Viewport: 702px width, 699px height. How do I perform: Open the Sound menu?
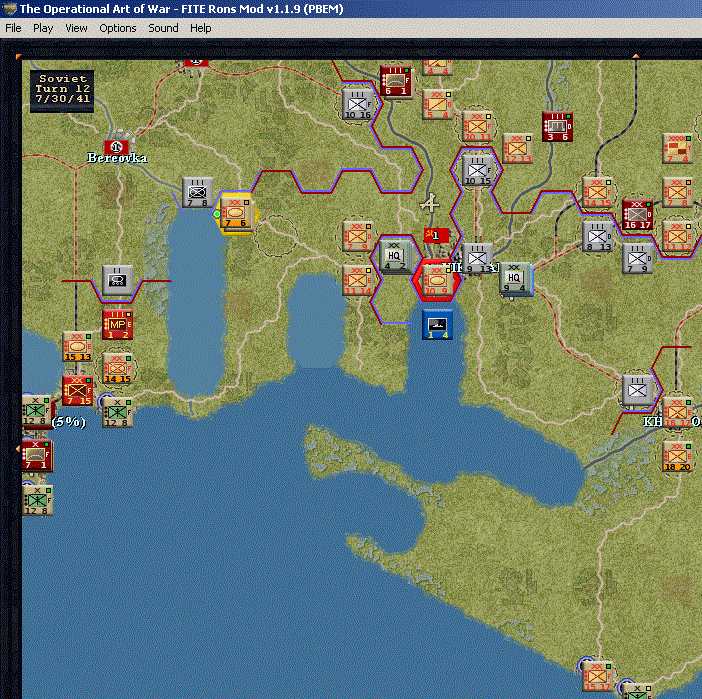(x=163, y=28)
